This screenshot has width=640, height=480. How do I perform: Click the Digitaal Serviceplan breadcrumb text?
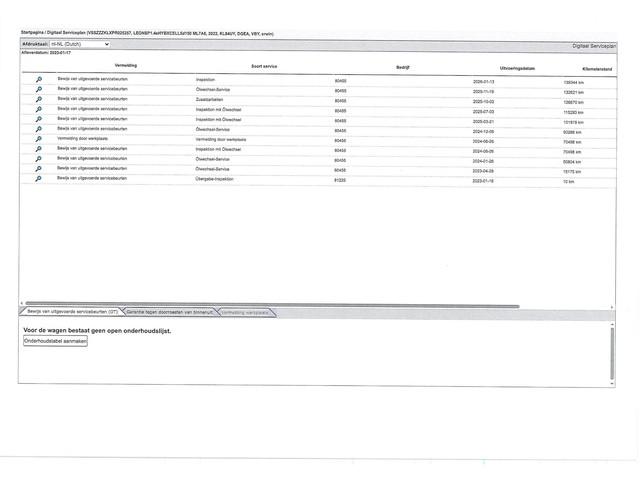pyautogui.click(x=66, y=32)
